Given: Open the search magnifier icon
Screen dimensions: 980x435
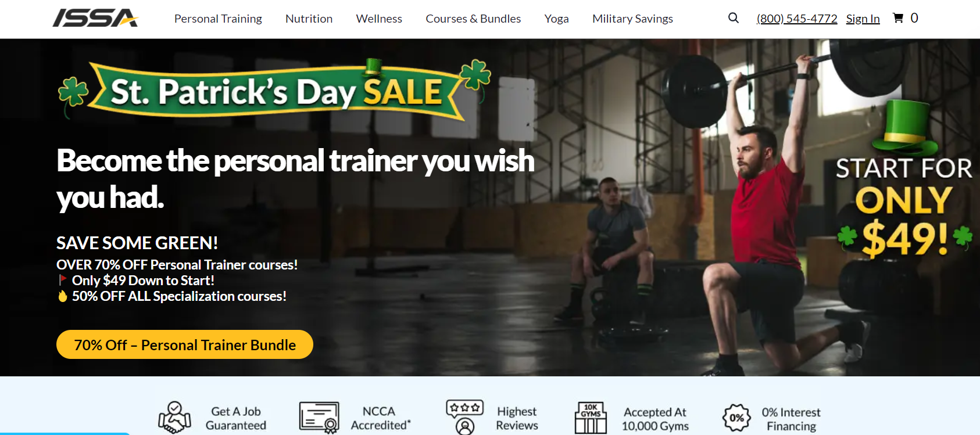Looking at the screenshot, I should click(734, 18).
